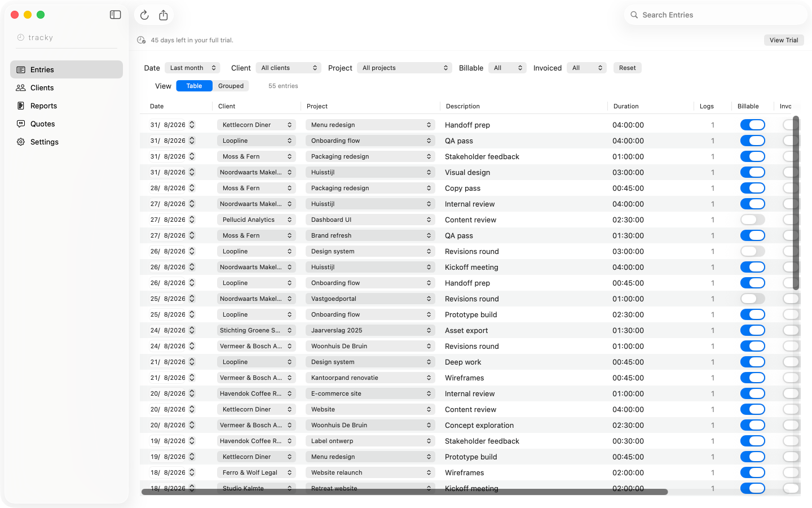Turn on billable for Content review 02:30:00
Viewport: 812px width, 508px height.
point(753,220)
